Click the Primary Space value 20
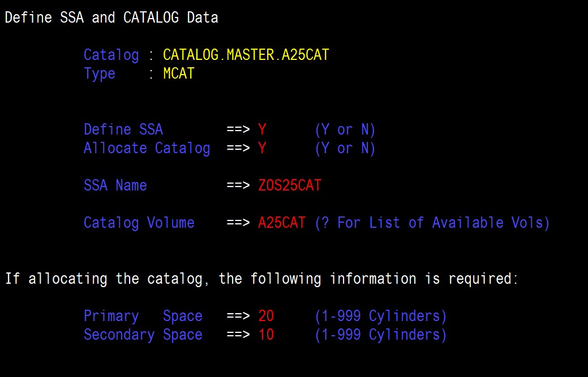Screen dimensions: 588x377 click(x=266, y=316)
